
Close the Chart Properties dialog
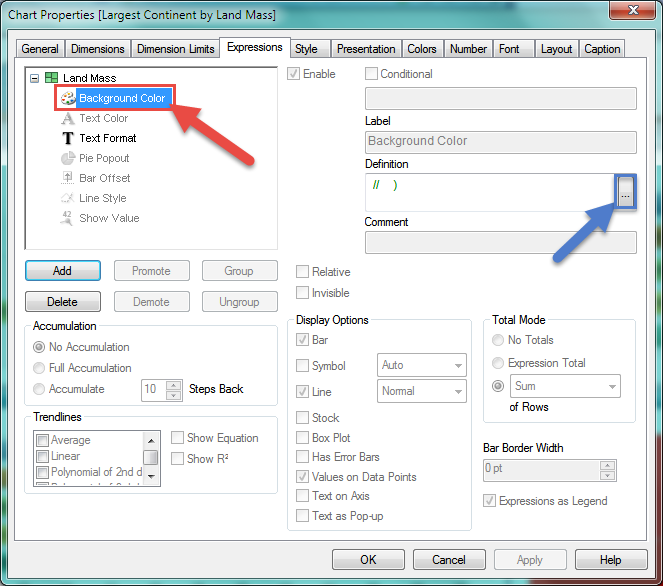click(x=633, y=10)
